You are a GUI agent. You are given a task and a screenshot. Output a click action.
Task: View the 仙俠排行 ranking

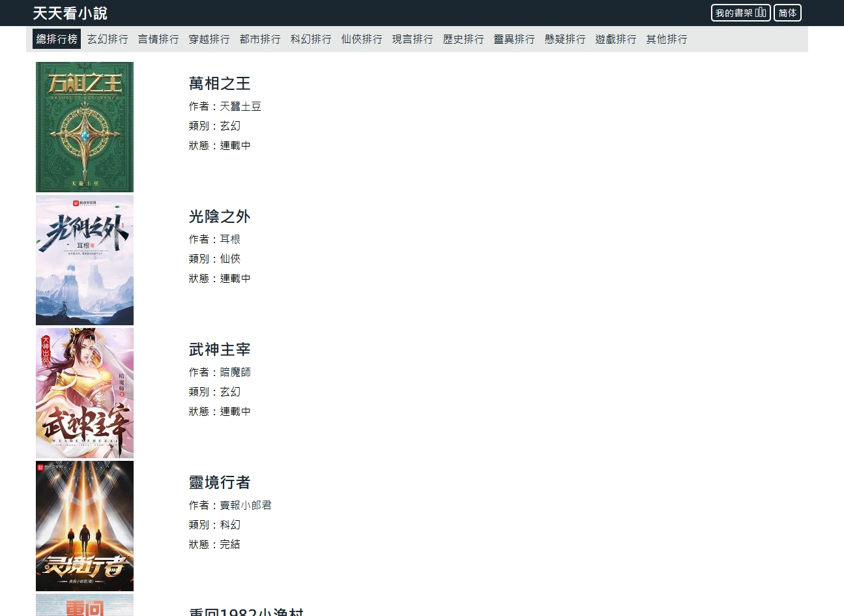362,39
